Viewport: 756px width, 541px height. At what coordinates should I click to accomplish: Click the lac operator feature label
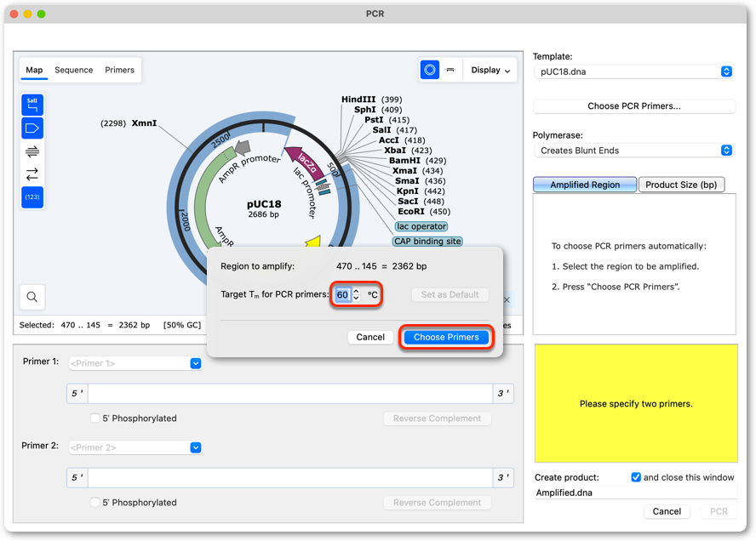click(421, 226)
